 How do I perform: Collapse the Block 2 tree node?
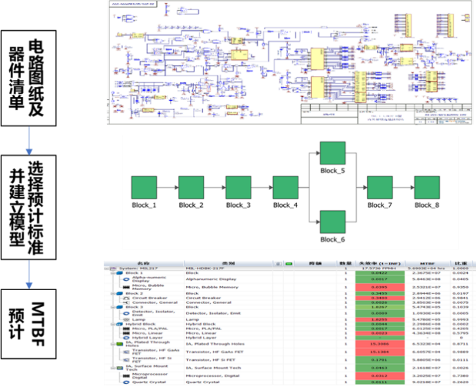113,294
